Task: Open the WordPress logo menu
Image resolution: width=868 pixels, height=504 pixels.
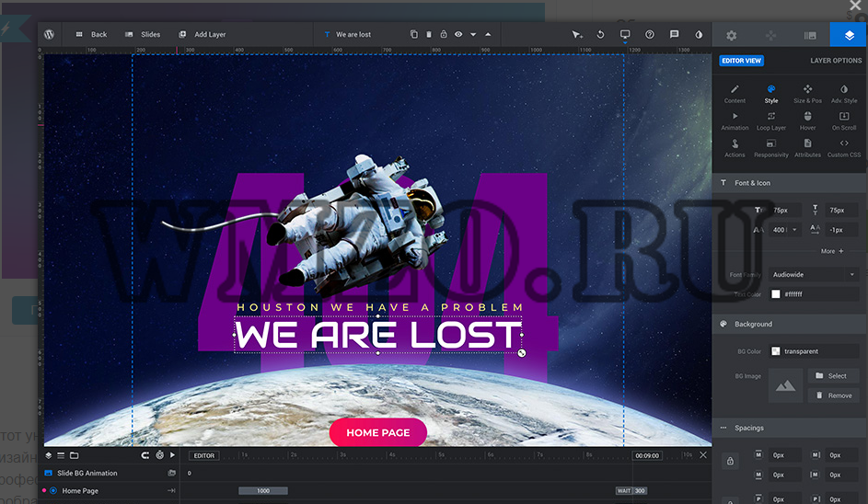Action: pos(50,34)
